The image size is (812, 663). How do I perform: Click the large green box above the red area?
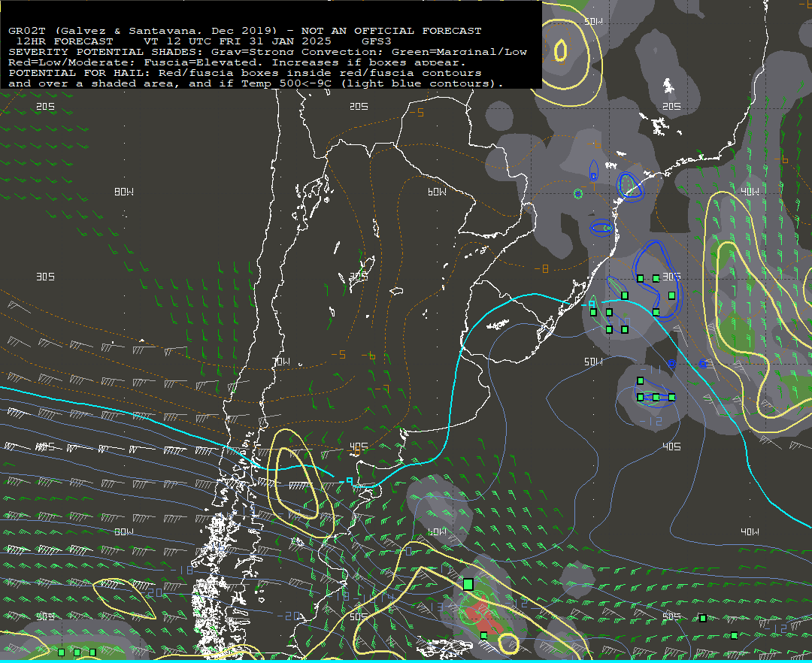pos(468,584)
